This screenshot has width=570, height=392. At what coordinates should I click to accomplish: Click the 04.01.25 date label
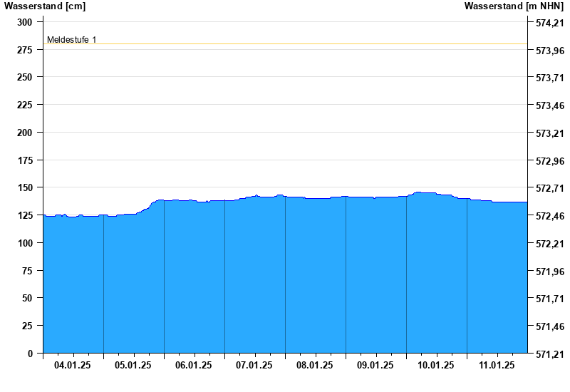pyautogui.click(x=73, y=366)
